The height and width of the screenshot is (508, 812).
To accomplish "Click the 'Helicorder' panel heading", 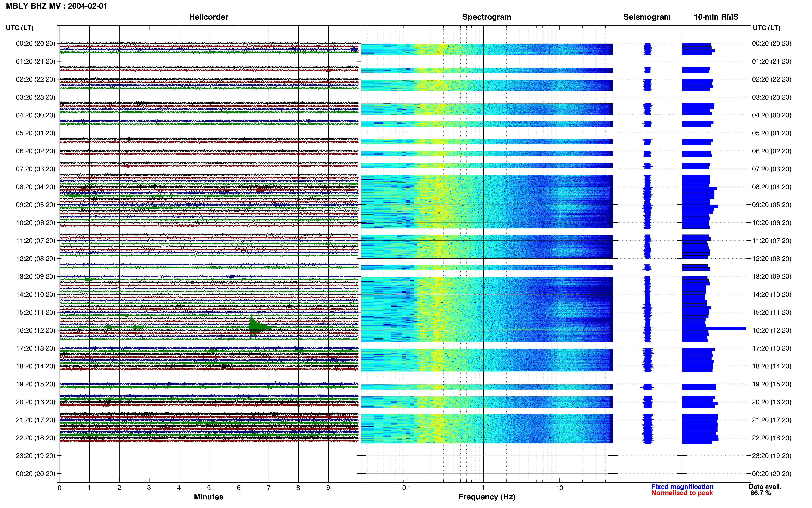I will point(209,17).
